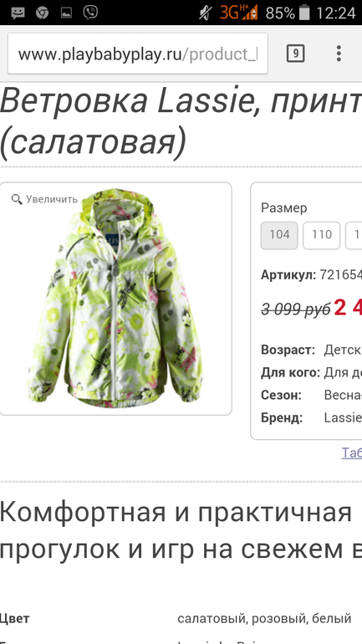Open the Chrome three-dot menu
The image size is (362, 644).
(339, 54)
